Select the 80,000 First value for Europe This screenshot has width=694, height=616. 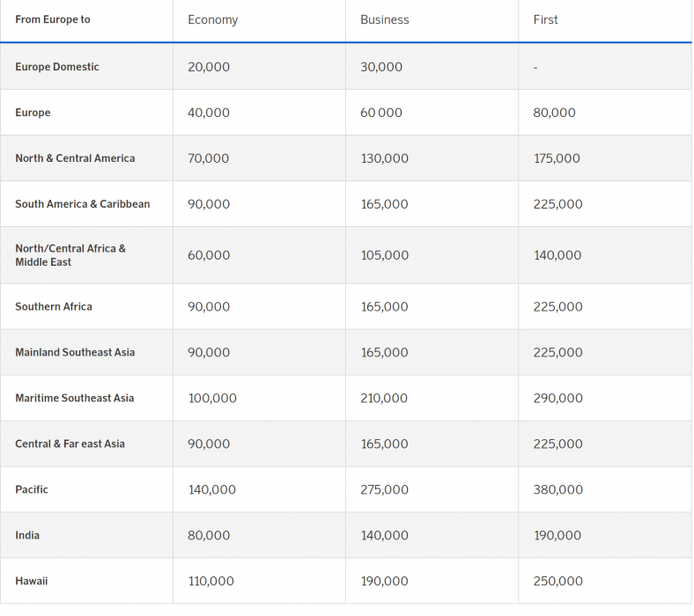554,113
